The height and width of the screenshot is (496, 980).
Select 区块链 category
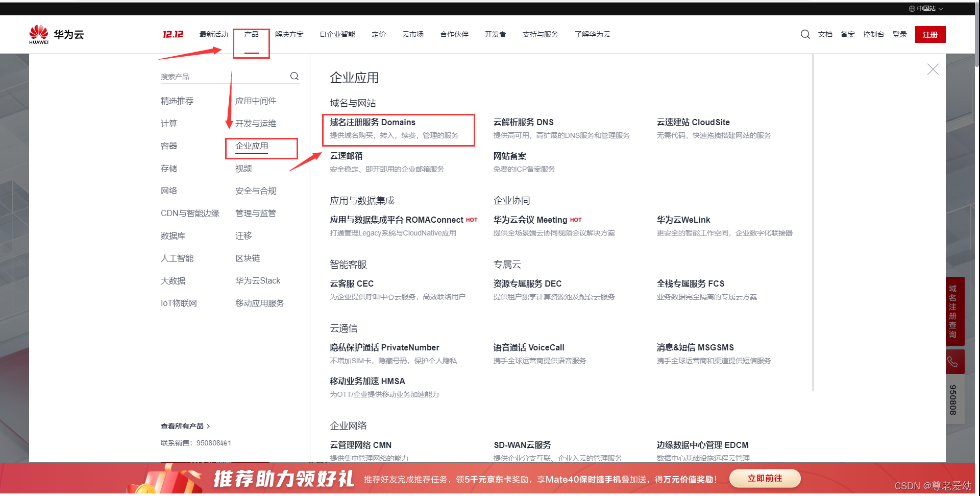coord(248,258)
